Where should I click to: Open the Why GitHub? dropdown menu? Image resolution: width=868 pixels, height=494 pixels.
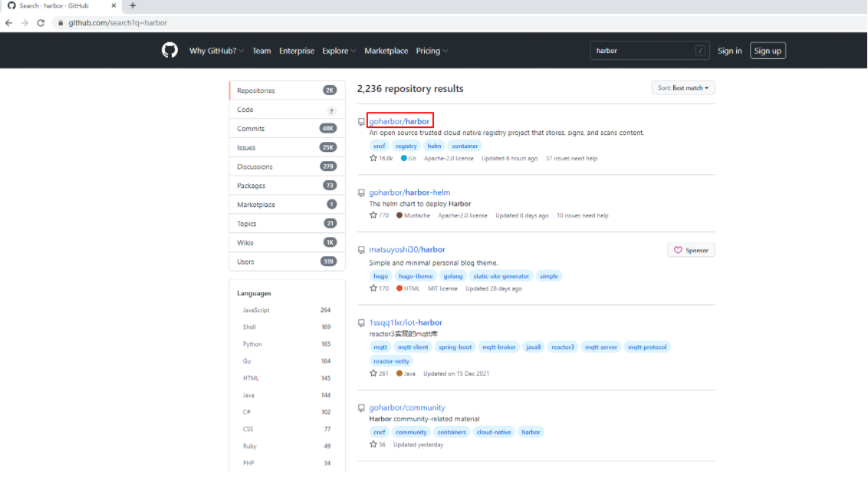point(216,51)
